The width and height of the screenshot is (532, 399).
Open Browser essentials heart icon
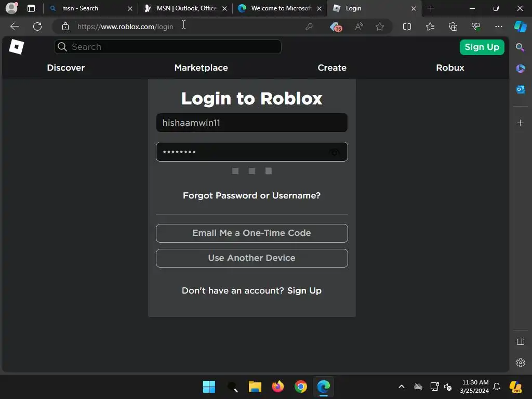tap(476, 26)
